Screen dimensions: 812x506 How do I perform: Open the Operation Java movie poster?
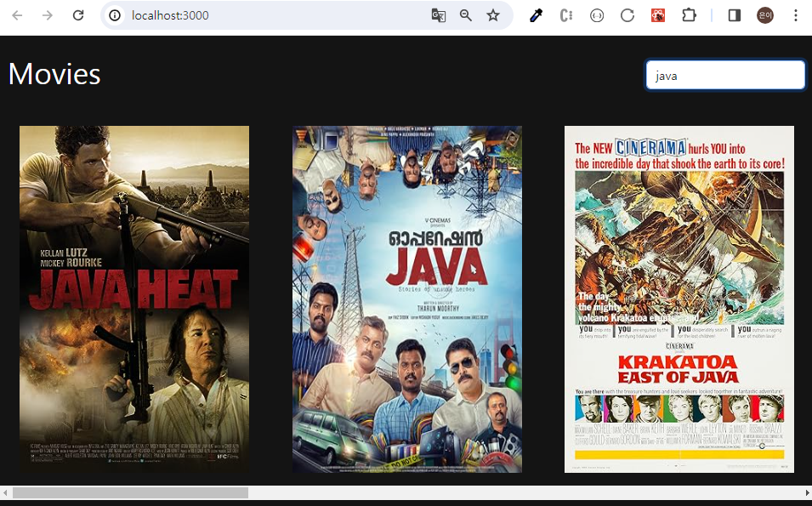click(x=407, y=298)
